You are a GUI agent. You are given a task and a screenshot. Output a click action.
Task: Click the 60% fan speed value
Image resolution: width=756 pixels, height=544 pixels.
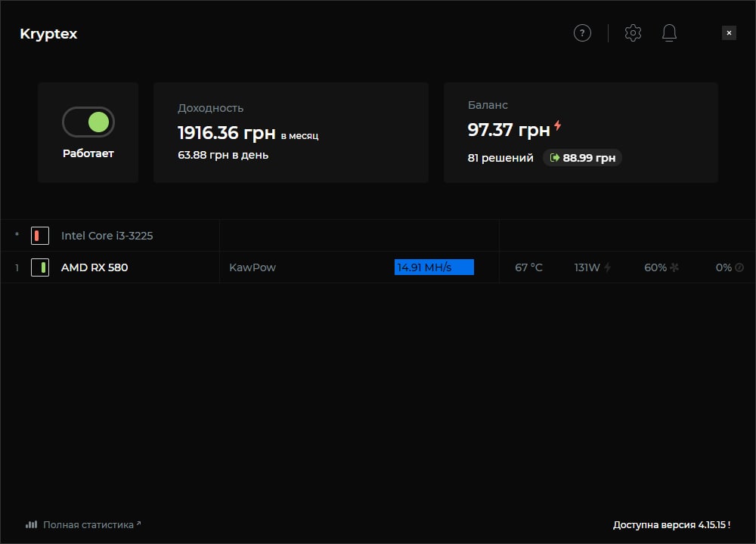coord(655,267)
